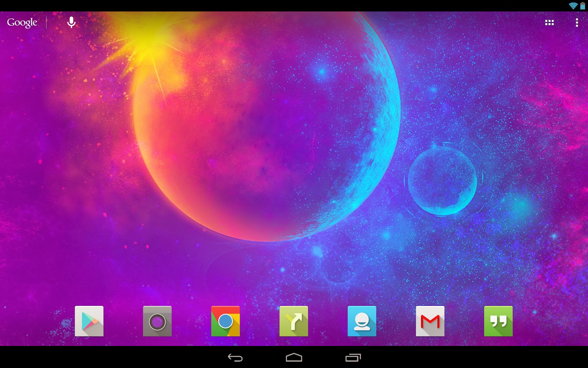The width and height of the screenshot is (588, 368).
Task: Launch Gmail from the dock
Action: point(430,321)
